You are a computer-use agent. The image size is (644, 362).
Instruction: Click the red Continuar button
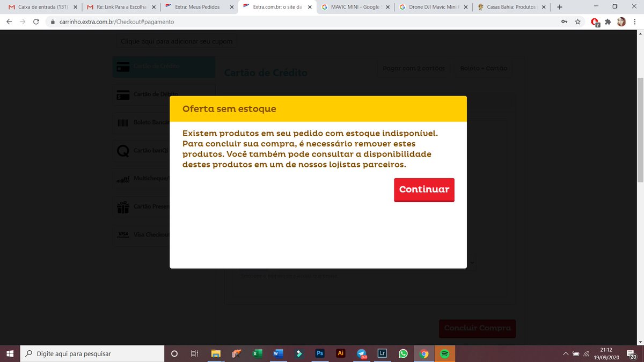point(424,189)
